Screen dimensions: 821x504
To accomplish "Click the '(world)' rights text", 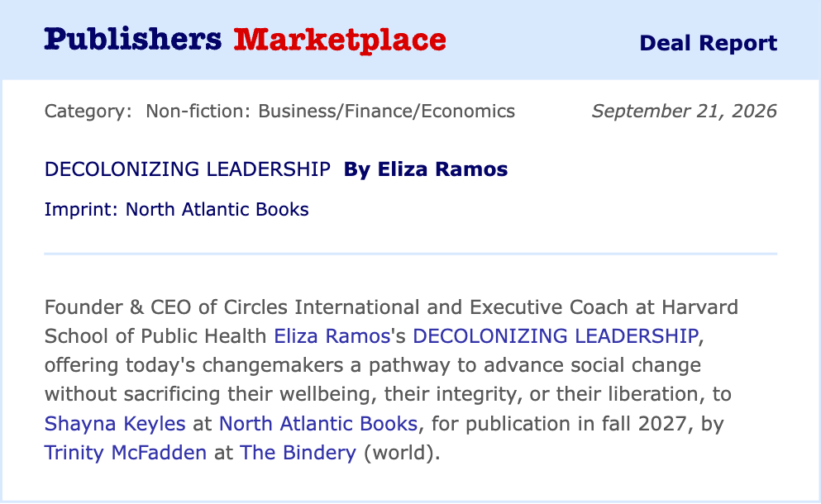I will 402,453.
